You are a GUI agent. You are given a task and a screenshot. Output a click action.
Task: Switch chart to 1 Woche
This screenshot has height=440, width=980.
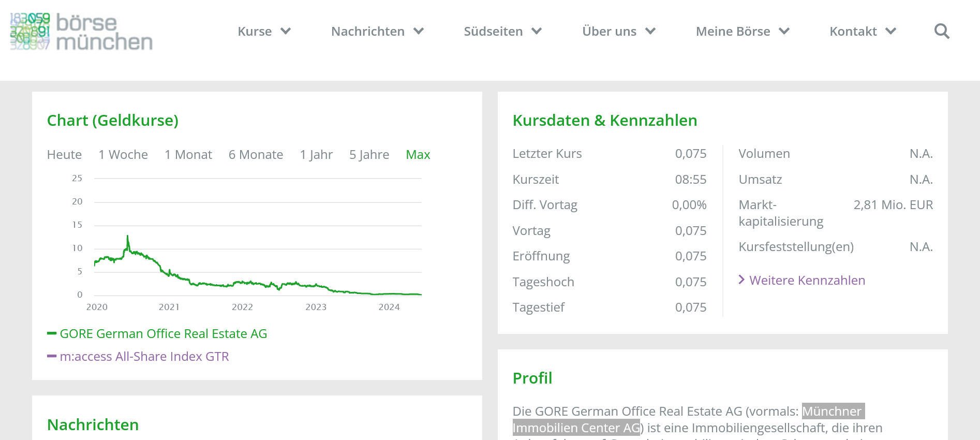coord(123,155)
